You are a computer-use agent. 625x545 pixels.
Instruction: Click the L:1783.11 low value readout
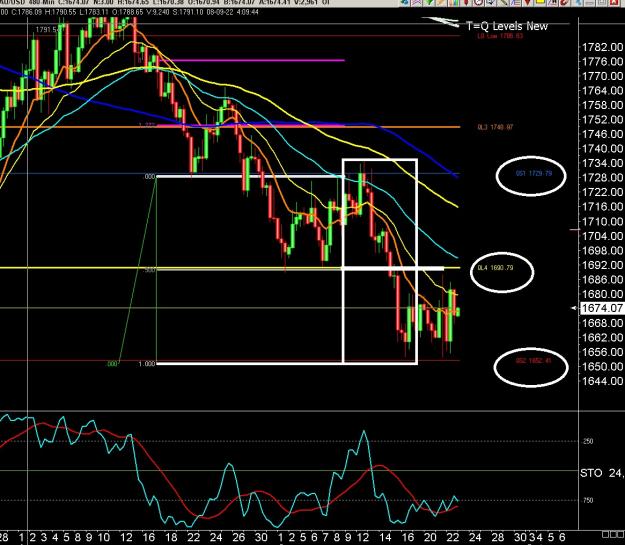tap(94, 12)
